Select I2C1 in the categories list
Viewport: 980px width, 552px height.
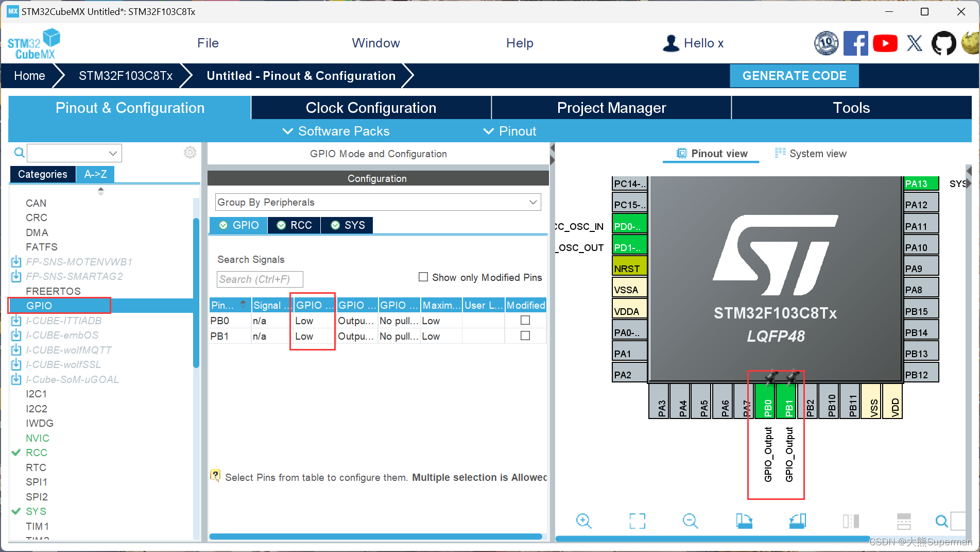tap(36, 394)
